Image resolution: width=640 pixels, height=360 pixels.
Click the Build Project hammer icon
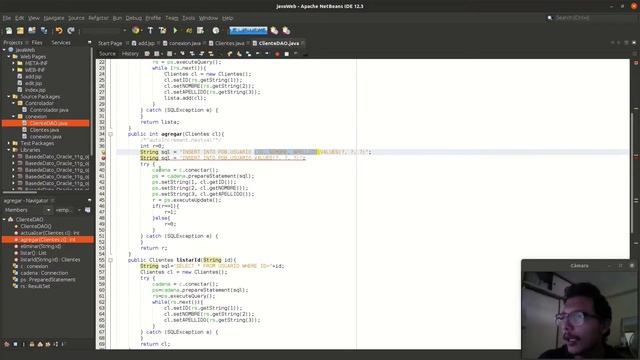[150, 31]
